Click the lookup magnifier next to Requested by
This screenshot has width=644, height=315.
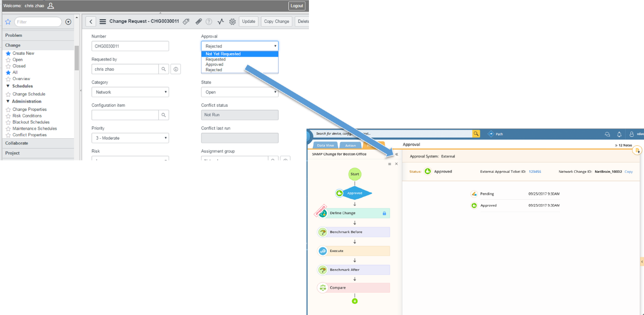[x=164, y=69]
